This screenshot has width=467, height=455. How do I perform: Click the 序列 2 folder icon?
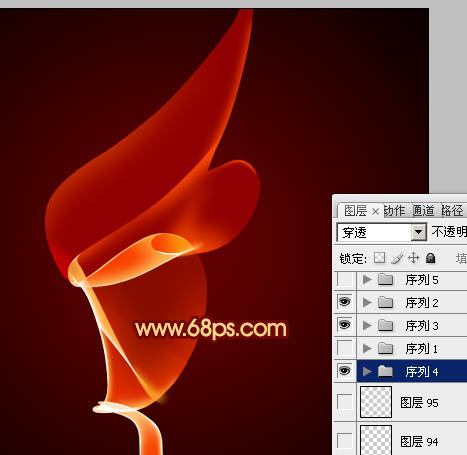point(386,302)
